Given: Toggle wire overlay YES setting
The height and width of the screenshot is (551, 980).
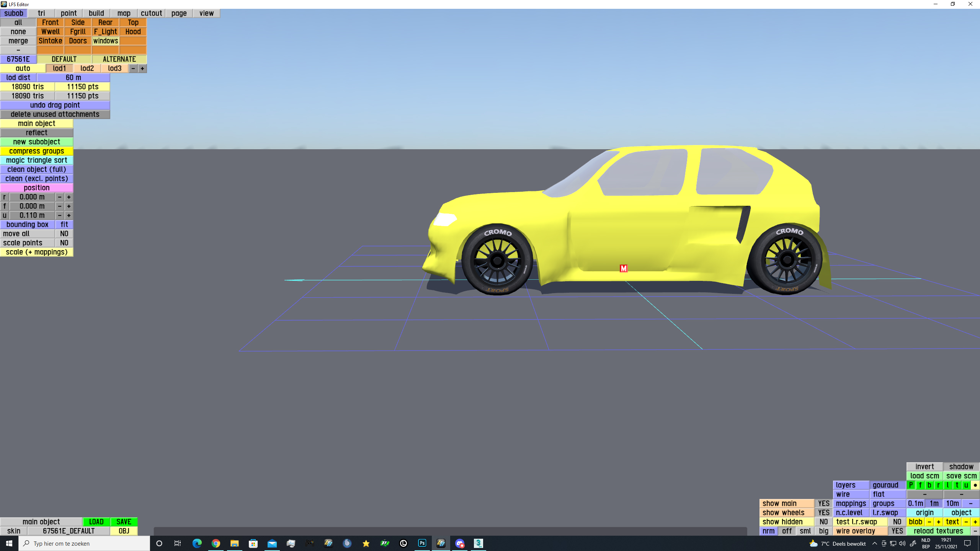Looking at the screenshot, I should coord(897,531).
